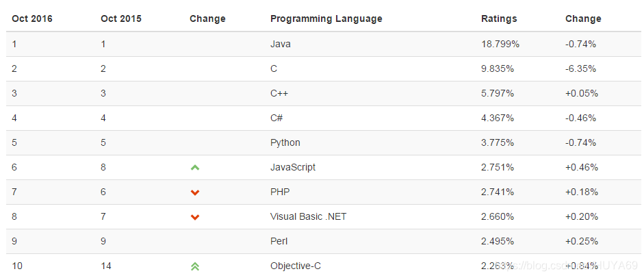This screenshot has height=278, width=644.
Task: Click red down arrow in Visual Basic .NET row
Action: click(195, 217)
